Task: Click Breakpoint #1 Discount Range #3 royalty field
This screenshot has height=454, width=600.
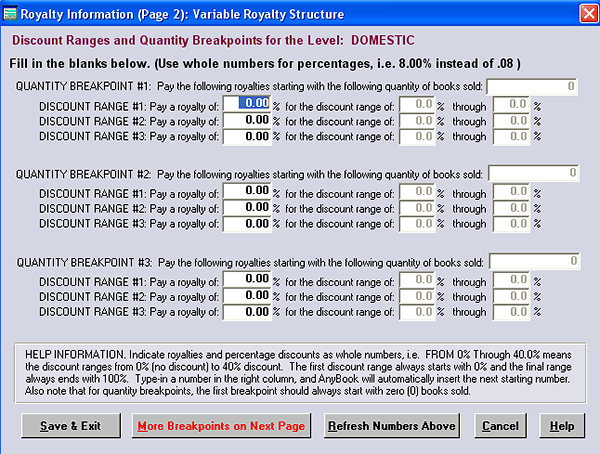Action: click(x=246, y=137)
